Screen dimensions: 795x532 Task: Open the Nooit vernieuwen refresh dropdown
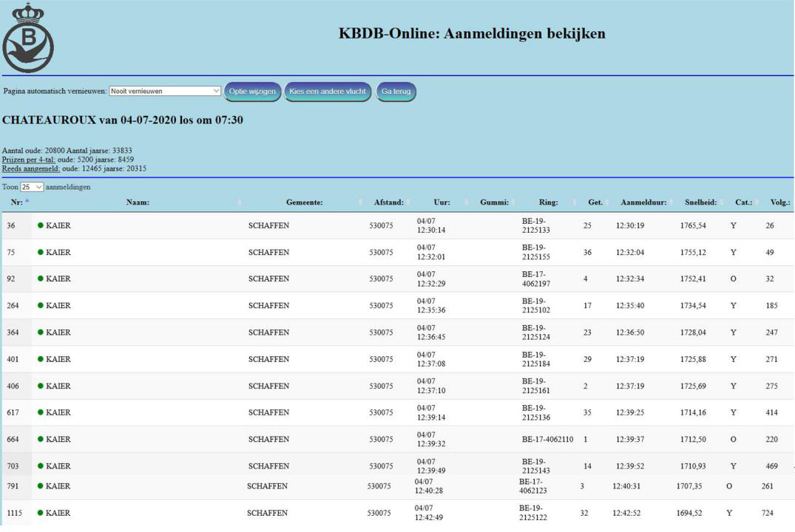click(165, 92)
